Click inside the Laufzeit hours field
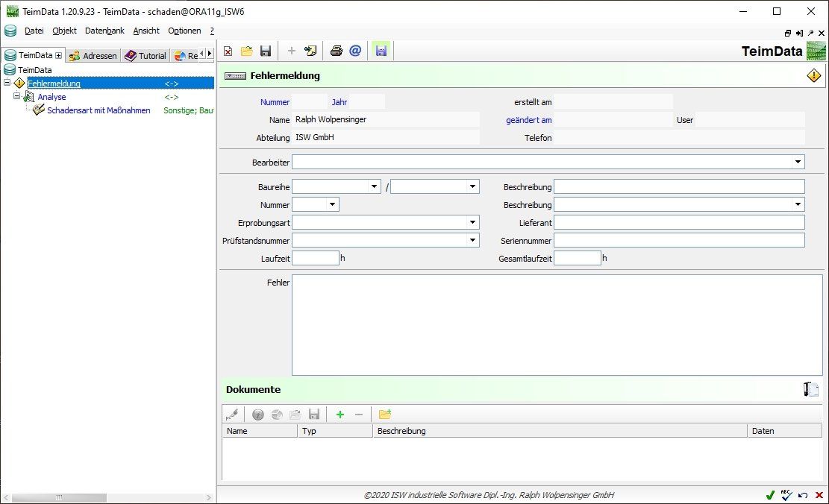Viewport: 829px width, 504px height. pyautogui.click(x=316, y=257)
